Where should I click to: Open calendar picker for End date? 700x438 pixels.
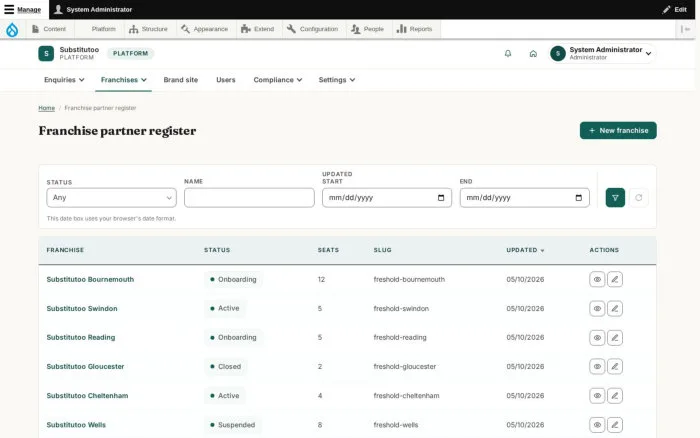click(579, 198)
